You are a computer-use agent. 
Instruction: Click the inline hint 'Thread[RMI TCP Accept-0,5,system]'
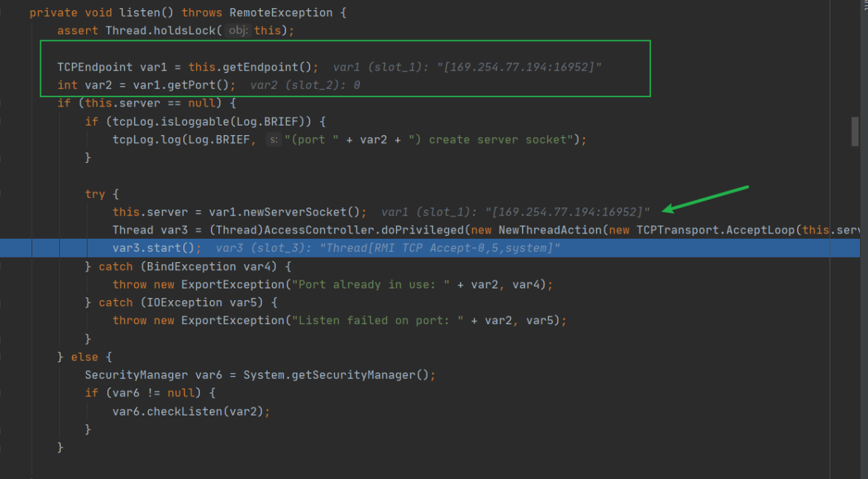point(440,248)
